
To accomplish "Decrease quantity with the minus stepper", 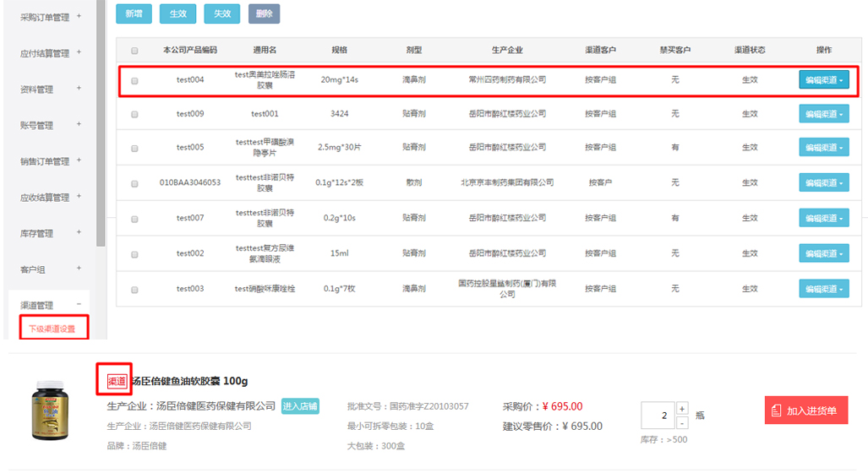I will pos(682,422).
